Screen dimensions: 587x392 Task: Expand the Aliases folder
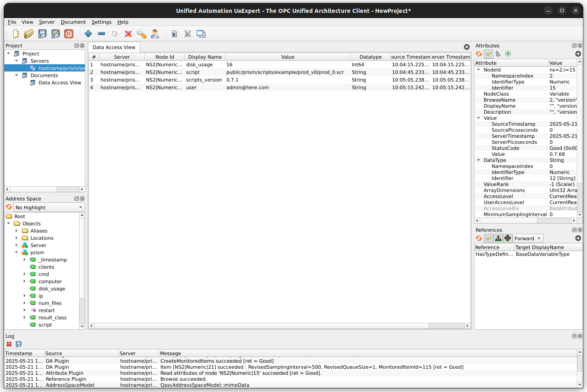coord(16,231)
